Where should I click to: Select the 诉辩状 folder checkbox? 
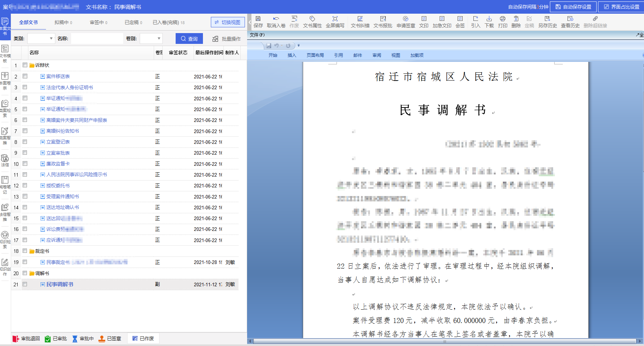[x=25, y=65]
